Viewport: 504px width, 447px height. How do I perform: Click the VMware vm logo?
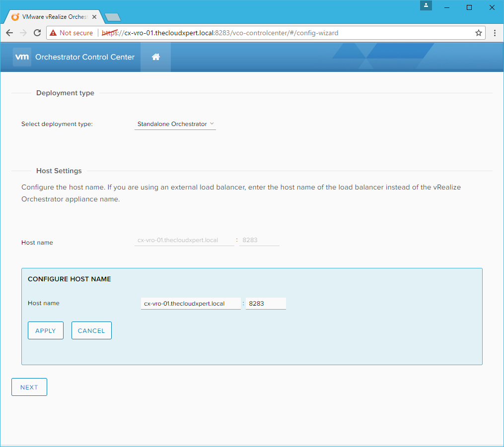point(22,57)
